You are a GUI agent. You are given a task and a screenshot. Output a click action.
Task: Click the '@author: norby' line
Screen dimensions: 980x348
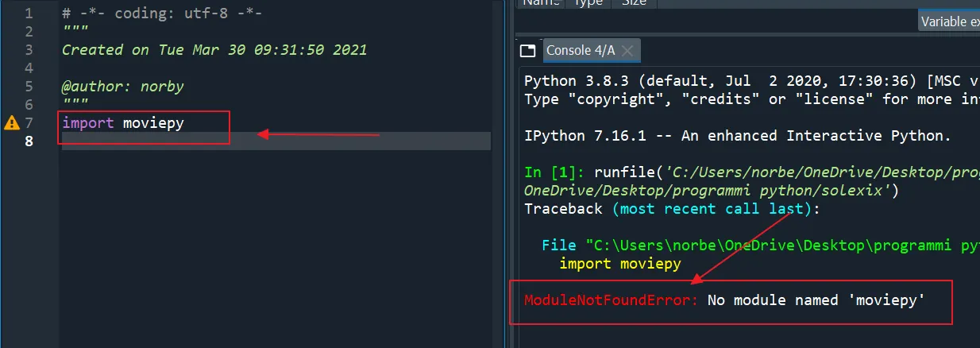(x=123, y=87)
